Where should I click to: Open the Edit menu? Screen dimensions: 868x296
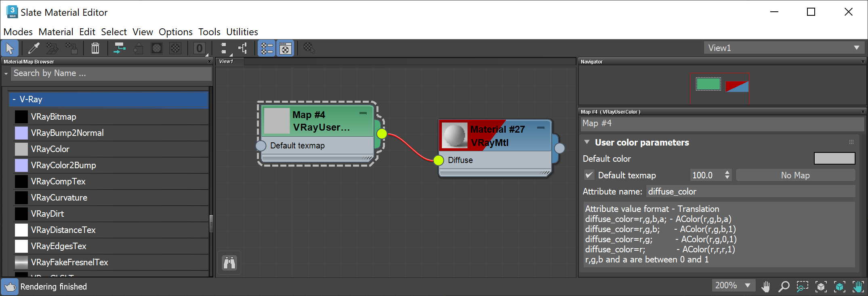pos(87,32)
